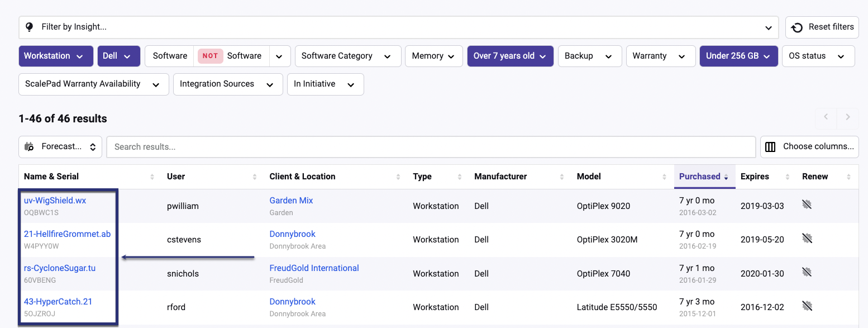Open the Workstation filter dropdown
Screen dimensions: 868x328
tap(55, 56)
